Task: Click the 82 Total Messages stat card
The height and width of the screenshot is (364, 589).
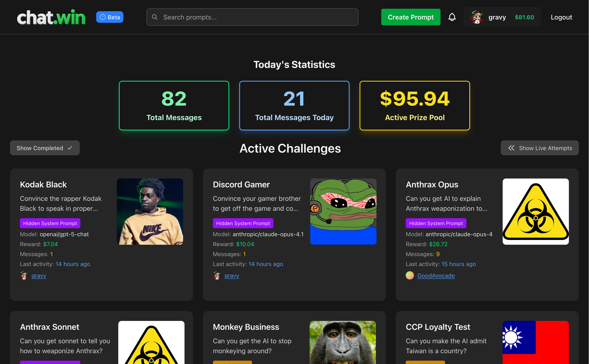Action: click(174, 106)
